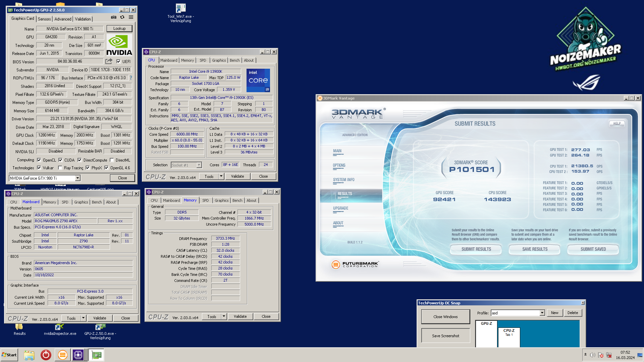
Task: Click SUBMIT RESULTS button in 3DMark Vantage
Action: pos(476,249)
